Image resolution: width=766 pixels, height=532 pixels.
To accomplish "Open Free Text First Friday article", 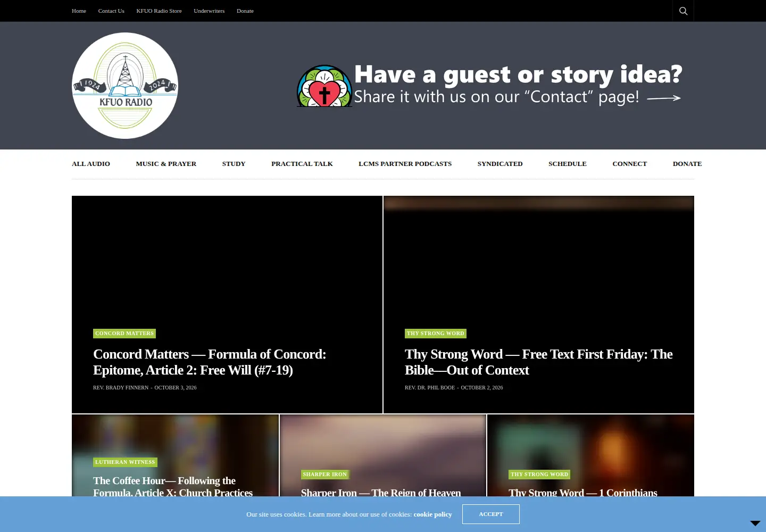I will coord(539,362).
